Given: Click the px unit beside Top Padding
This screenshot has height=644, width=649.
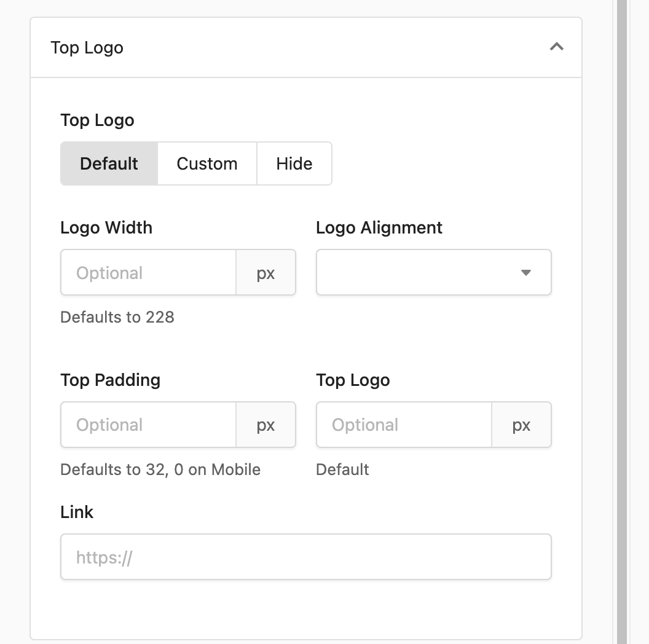Looking at the screenshot, I should tap(265, 425).
